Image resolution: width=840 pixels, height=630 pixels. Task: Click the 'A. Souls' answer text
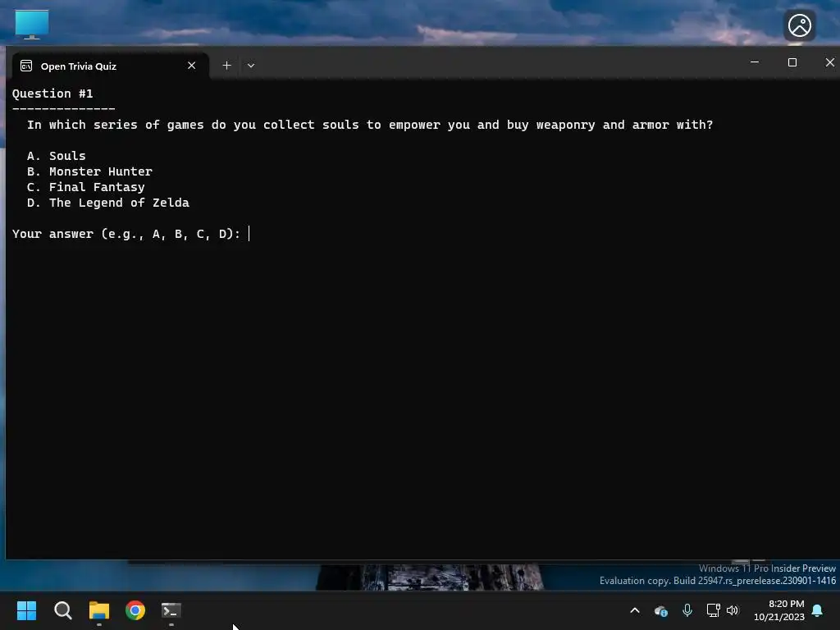pos(57,156)
